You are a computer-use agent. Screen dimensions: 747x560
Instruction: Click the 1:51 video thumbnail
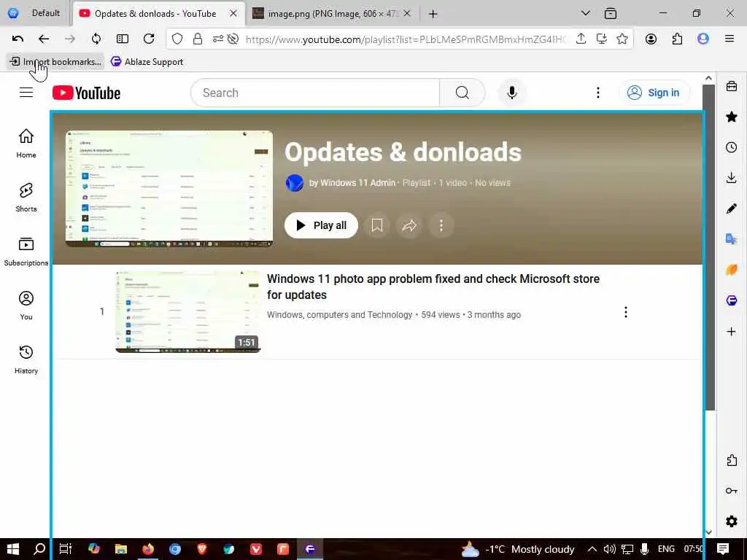tap(188, 312)
